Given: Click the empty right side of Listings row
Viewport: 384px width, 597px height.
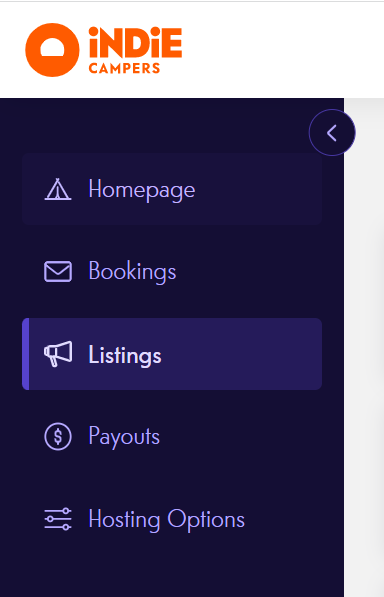Looking at the screenshot, I should click(244, 354).
